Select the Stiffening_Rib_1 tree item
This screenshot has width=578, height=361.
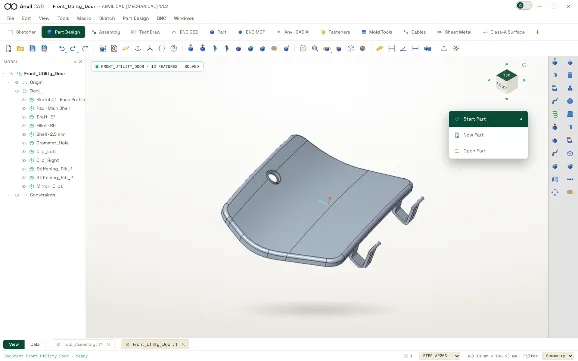tap(55, 169)
